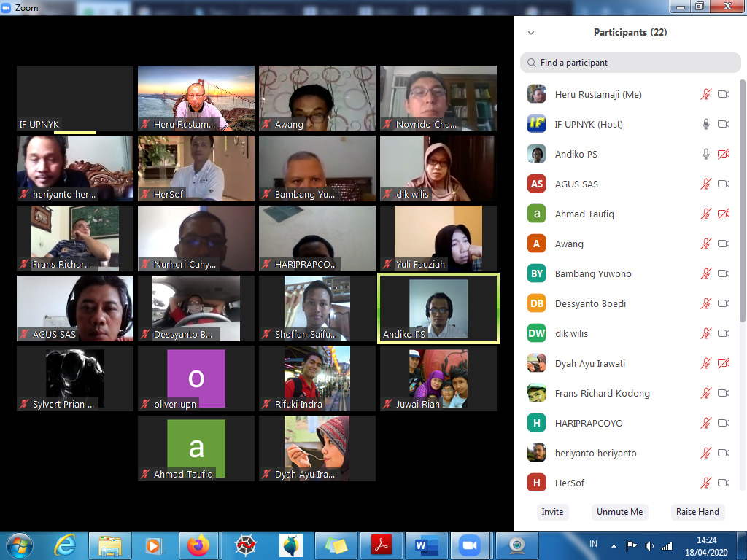Open the IN language selector in the taskbar

tap(594, 544)
